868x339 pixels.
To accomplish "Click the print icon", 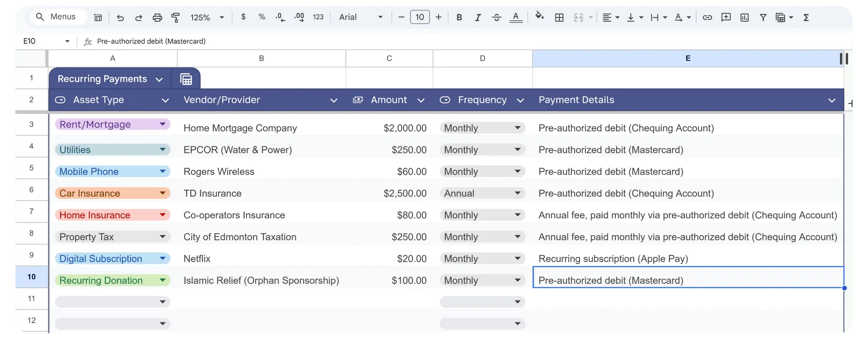I will click(157, 18).
